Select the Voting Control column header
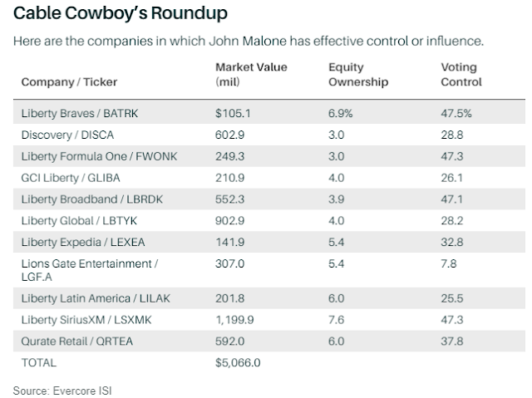The width and height of the screenshot is (532, 398). (461, 75)
